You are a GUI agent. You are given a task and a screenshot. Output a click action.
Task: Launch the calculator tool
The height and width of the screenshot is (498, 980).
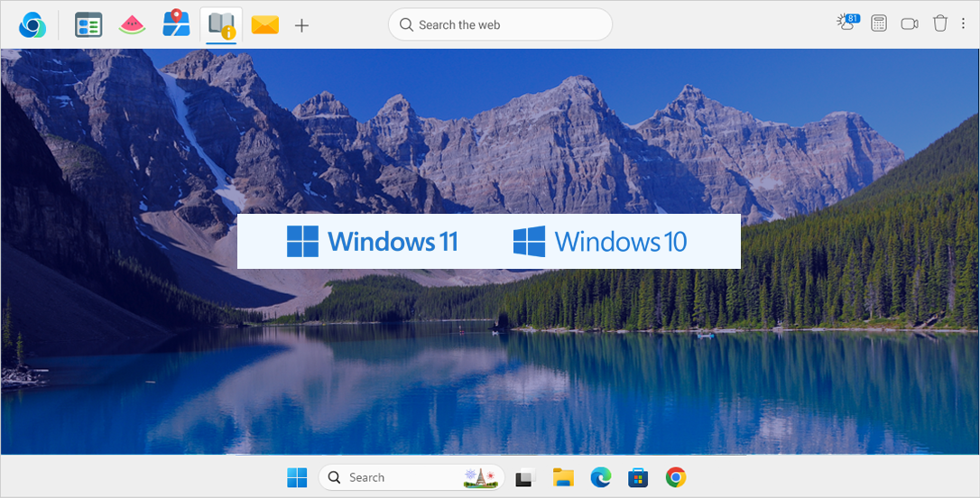tap(879, 24)
